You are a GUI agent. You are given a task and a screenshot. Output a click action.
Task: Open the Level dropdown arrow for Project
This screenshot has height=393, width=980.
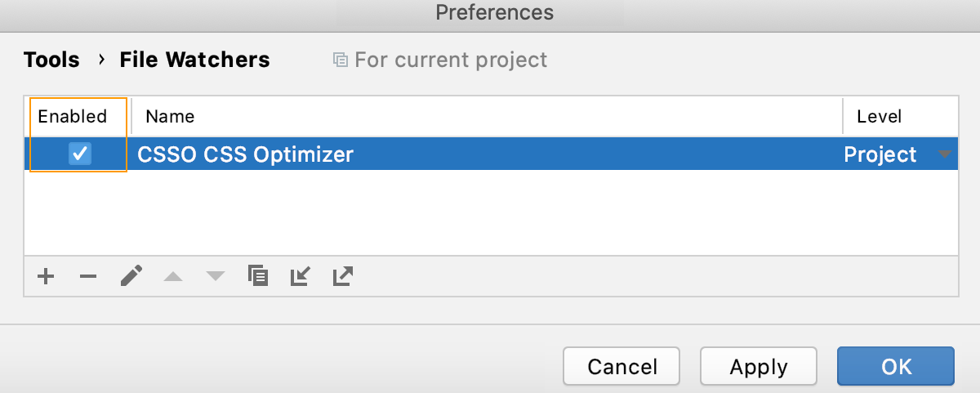click(x=945, y=154)
